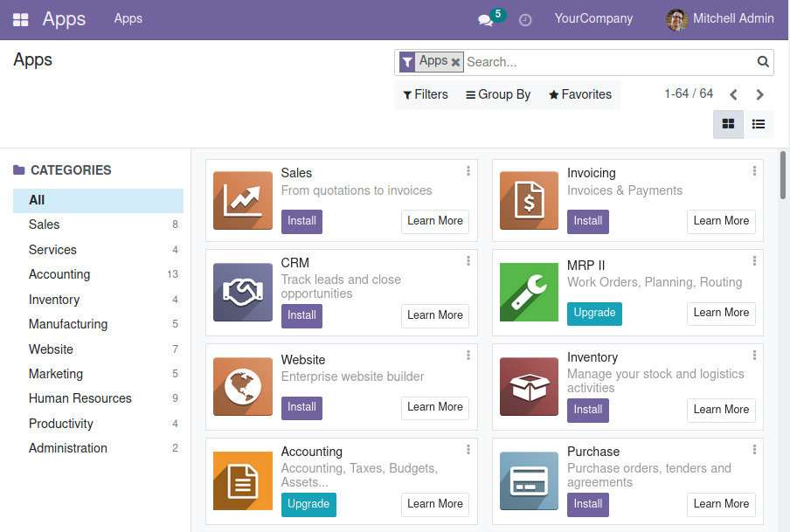Switch to list view
Screen dimensions: 790x532
click(759, 124)
